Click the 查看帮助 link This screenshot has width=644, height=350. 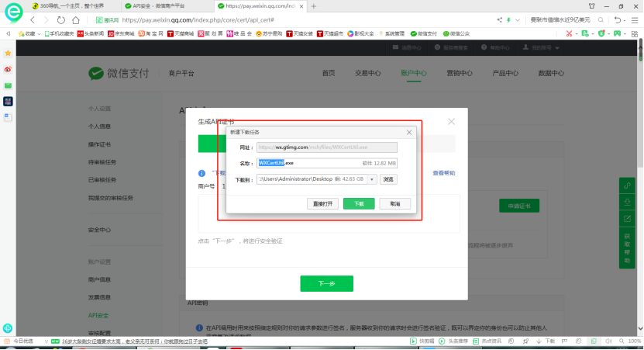click(x=444, y=173)
